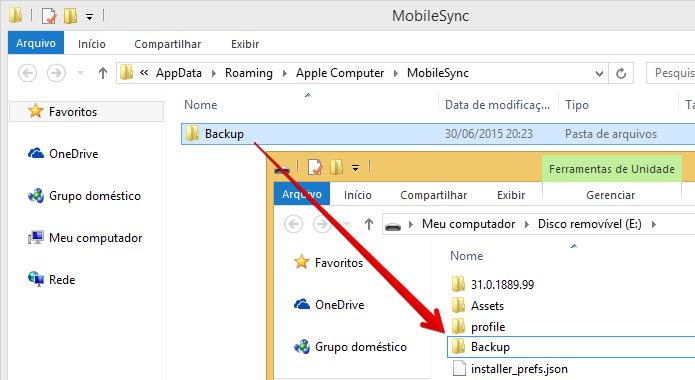Open the Gerenciar tab under Ferramentas de Unidade

610,195
